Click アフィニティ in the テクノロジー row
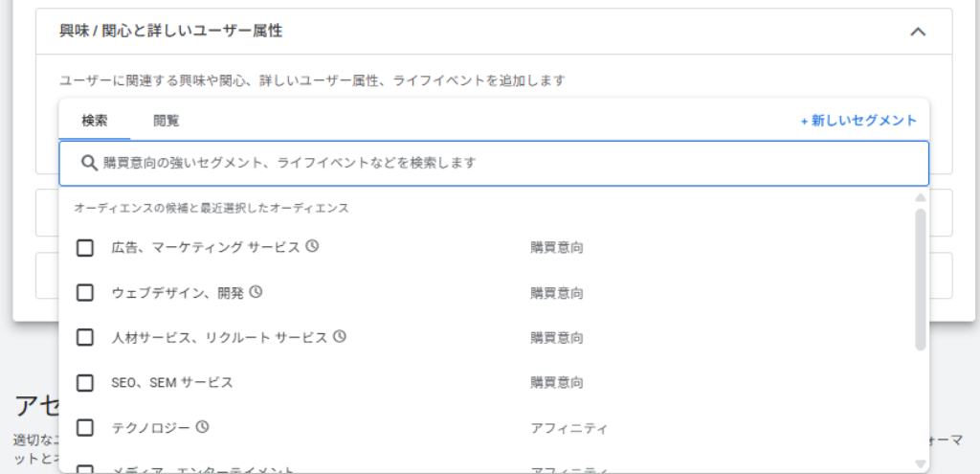This screenshot has height=474, width=980. pyautogui.click(x=569, y=428)
